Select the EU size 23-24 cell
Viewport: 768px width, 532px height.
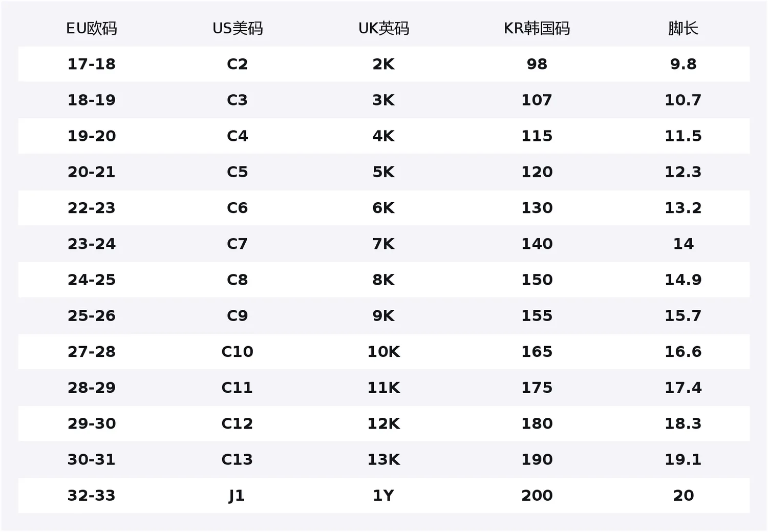click(x=92, y=244)
